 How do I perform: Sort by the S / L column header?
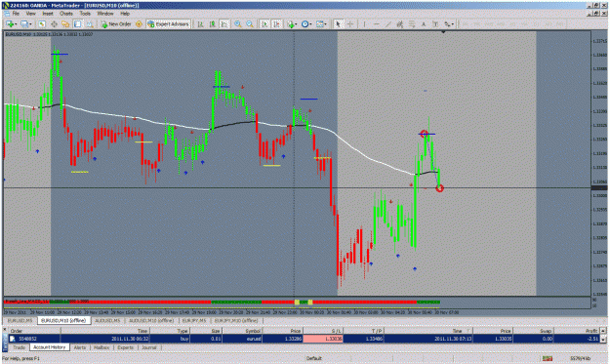323,331
